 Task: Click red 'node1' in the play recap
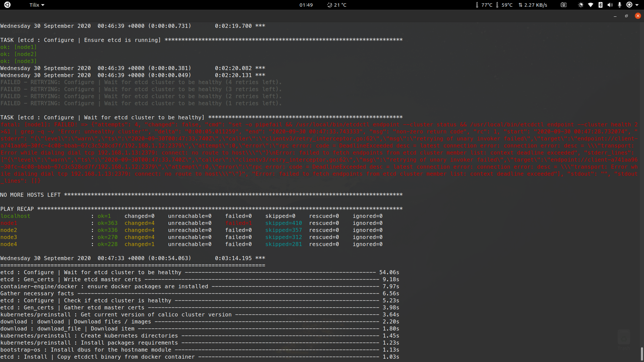(x=9, y=223)
